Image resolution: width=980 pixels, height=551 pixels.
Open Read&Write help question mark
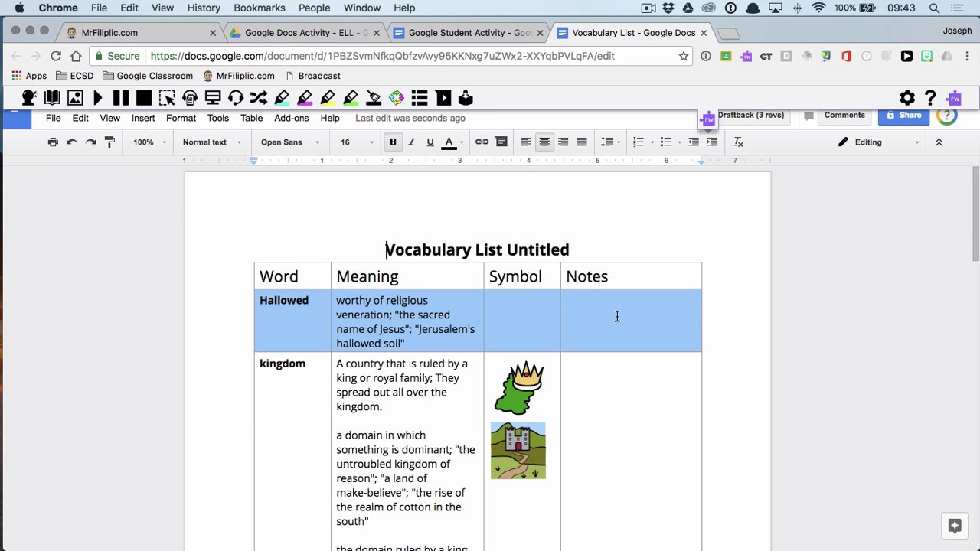[x=930, y=98]
